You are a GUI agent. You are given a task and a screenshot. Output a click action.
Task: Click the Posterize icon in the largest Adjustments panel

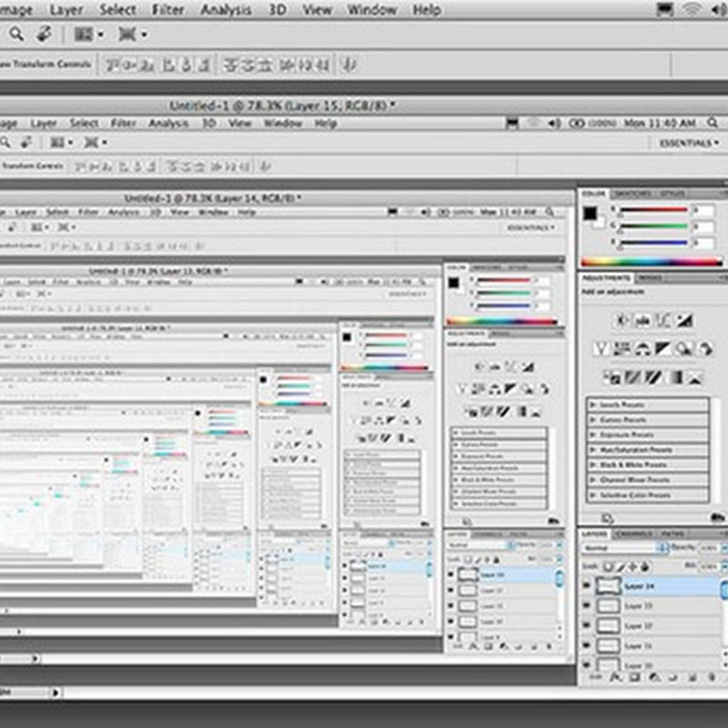[632, 378]
